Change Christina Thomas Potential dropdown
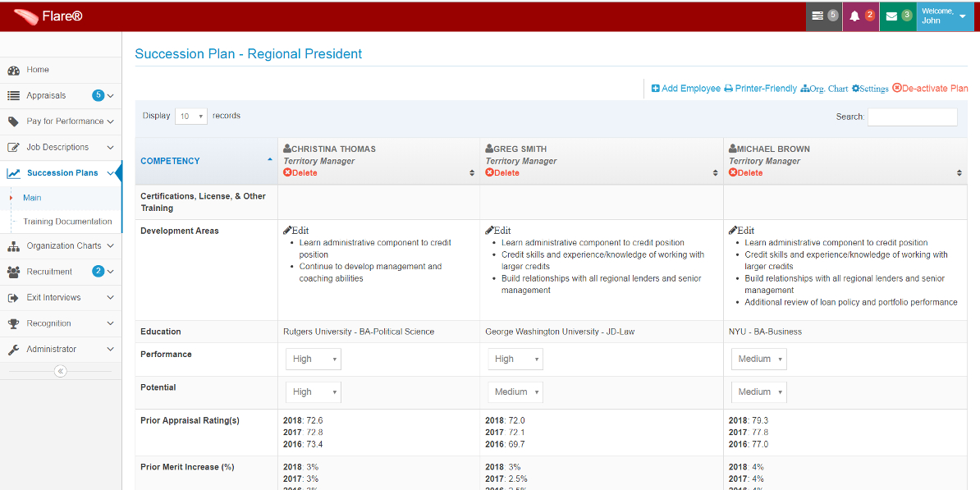Image resolution: width=980 pixels, height=490 pixels. click(314, 392)
